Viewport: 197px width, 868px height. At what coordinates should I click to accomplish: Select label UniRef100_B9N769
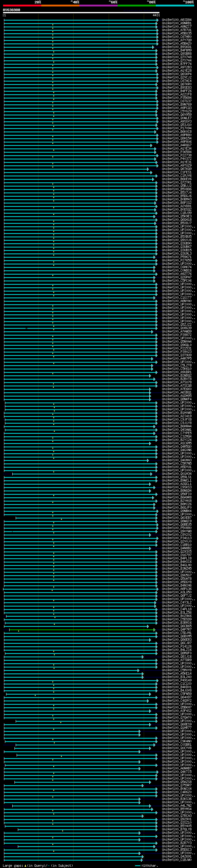177,104
